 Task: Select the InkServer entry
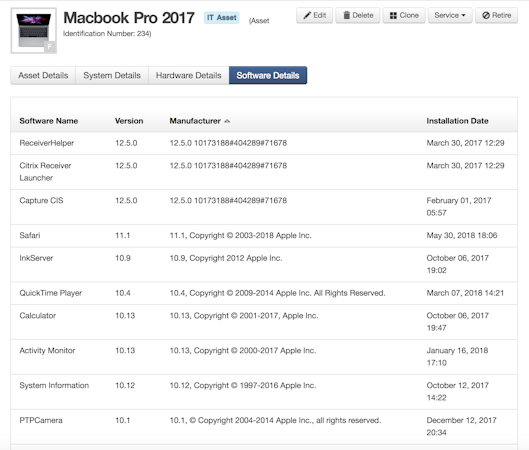(36, 258)
